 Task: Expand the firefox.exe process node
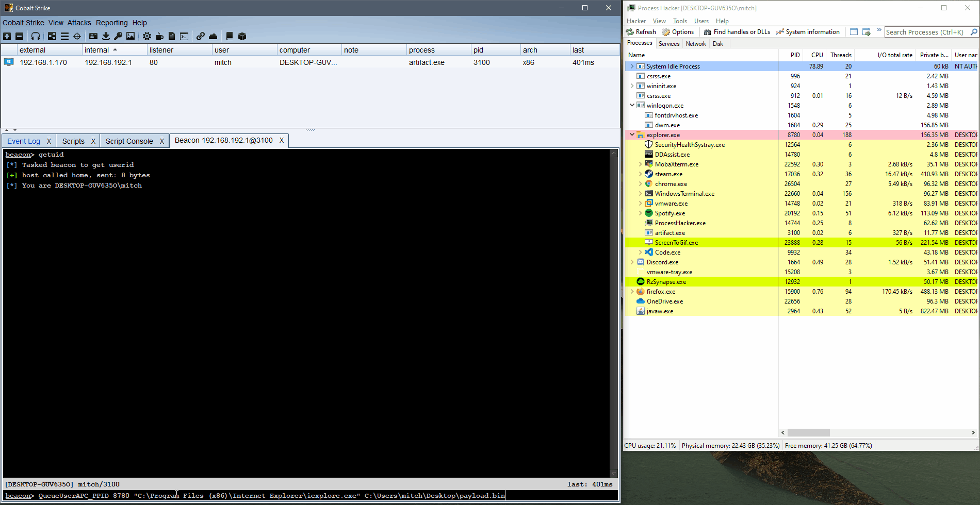click(632, 292)
